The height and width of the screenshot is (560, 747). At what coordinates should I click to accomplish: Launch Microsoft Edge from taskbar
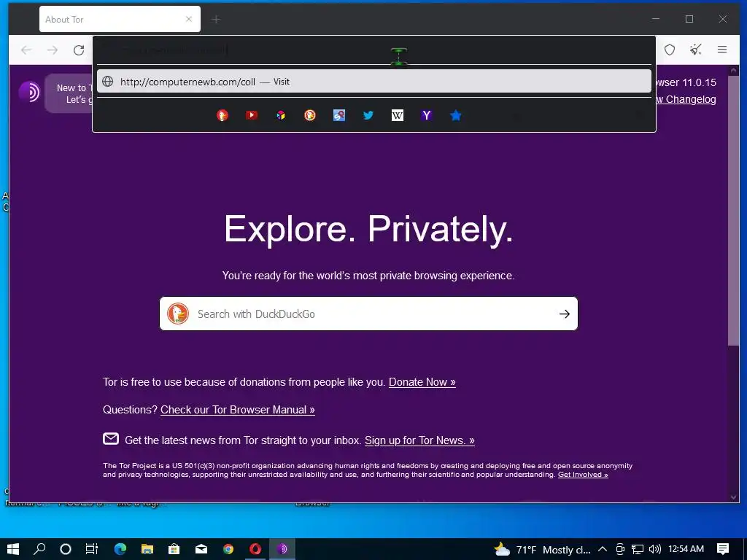click(x=120, y=549)
